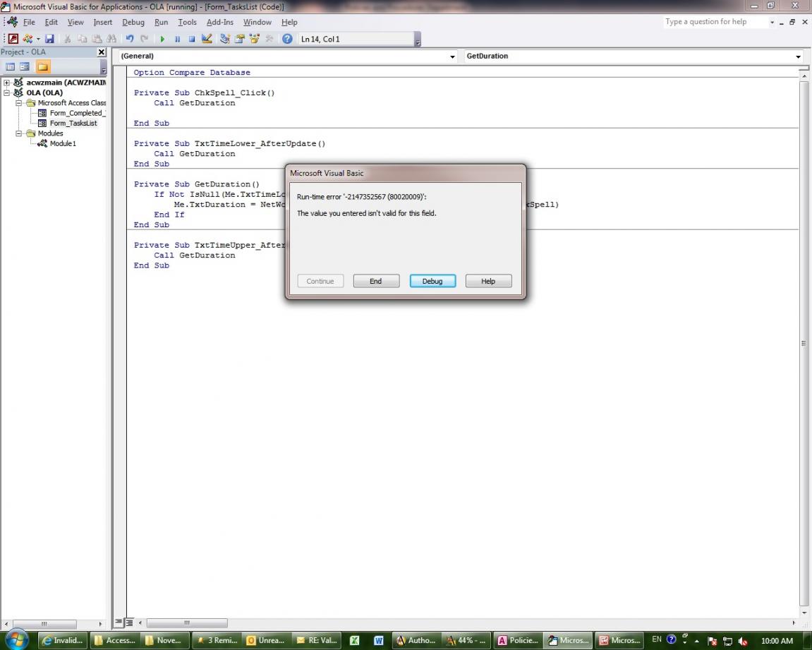Viewport: 812px width, 650px height.
Task: Click the Debug button in error dialog
Action: coord(432,281)
